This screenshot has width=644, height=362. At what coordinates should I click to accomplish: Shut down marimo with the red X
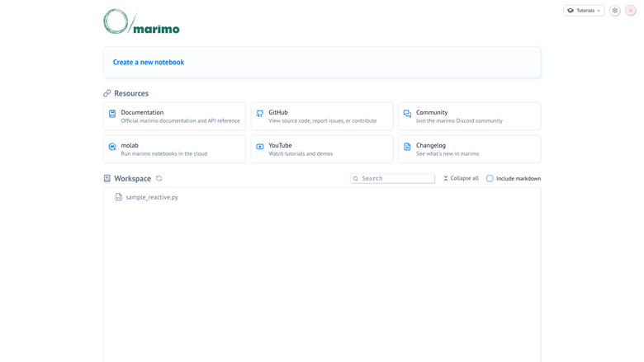point(631,11)
